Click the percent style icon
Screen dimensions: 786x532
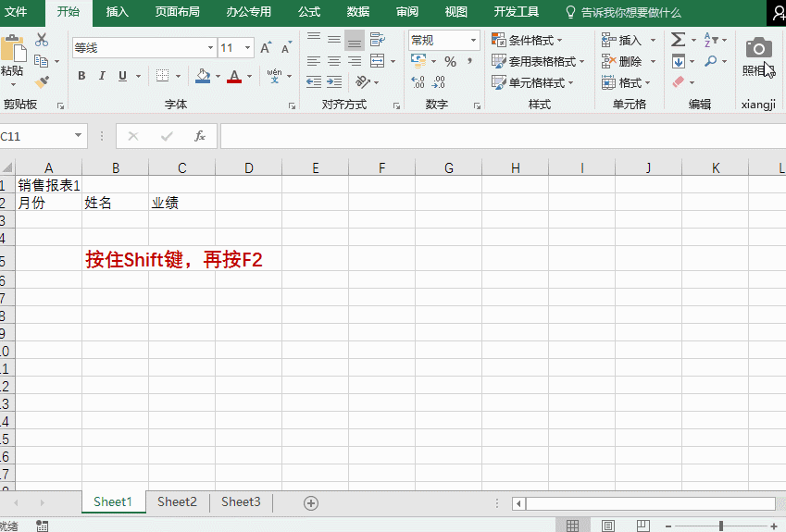pyautogui.click(x=450, y=61)
